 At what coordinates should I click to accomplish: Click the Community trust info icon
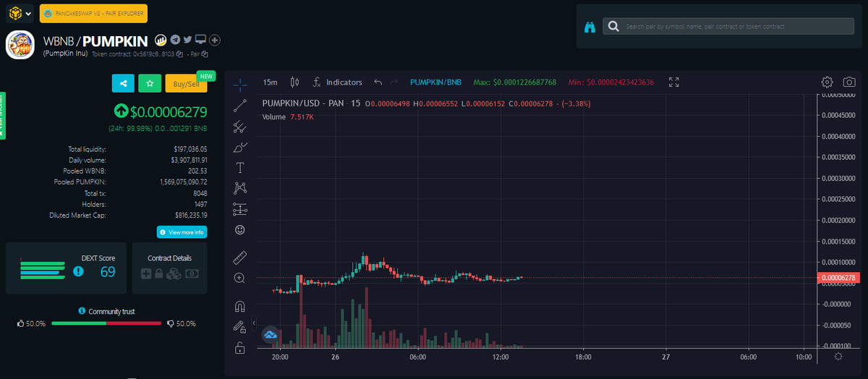[x=82, y=311]
